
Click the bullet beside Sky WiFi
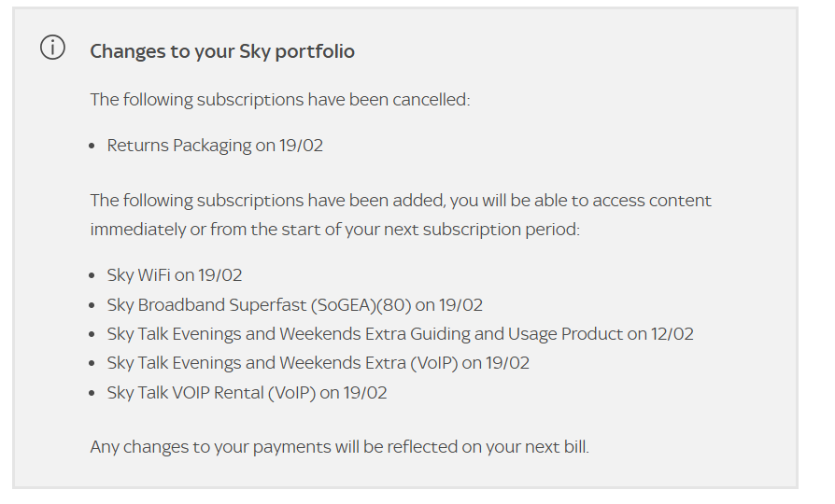[93, 276]
